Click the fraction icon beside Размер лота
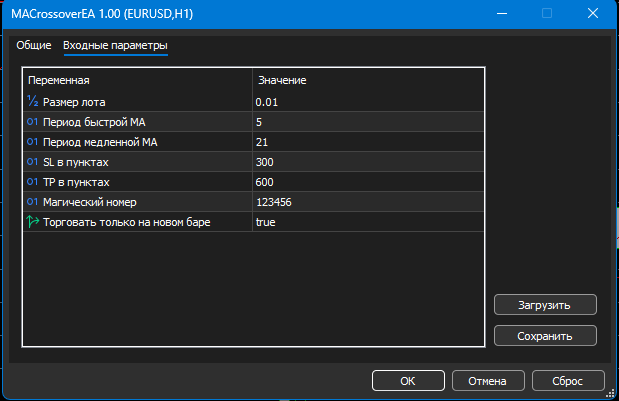The width and height of the screenshot is (619, 401). (32, 101)
